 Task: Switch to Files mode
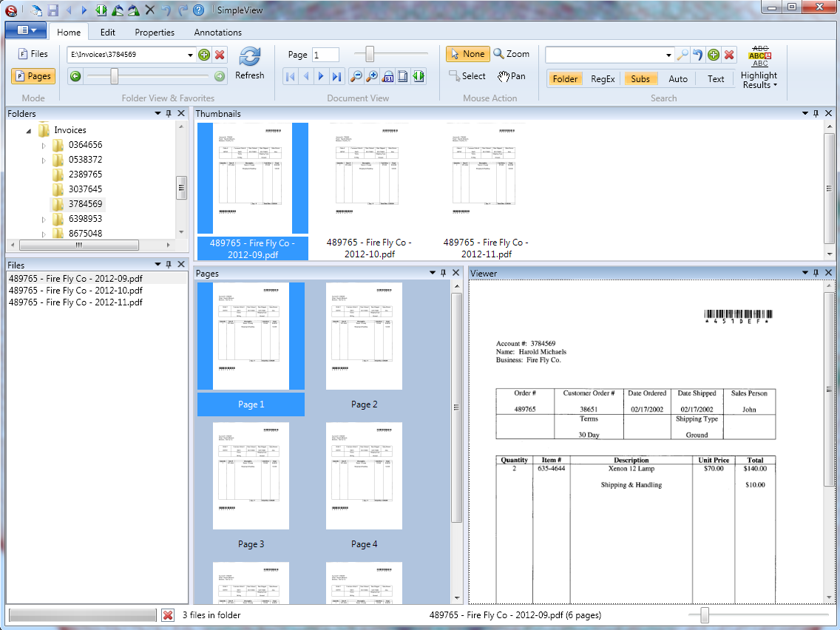(x=33, y=54)
